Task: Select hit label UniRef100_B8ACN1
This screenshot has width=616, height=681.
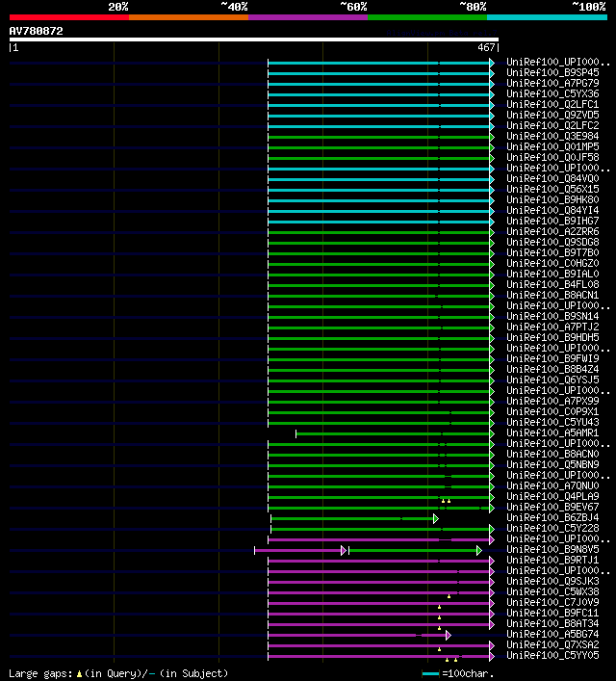Action: coord(552,295)
